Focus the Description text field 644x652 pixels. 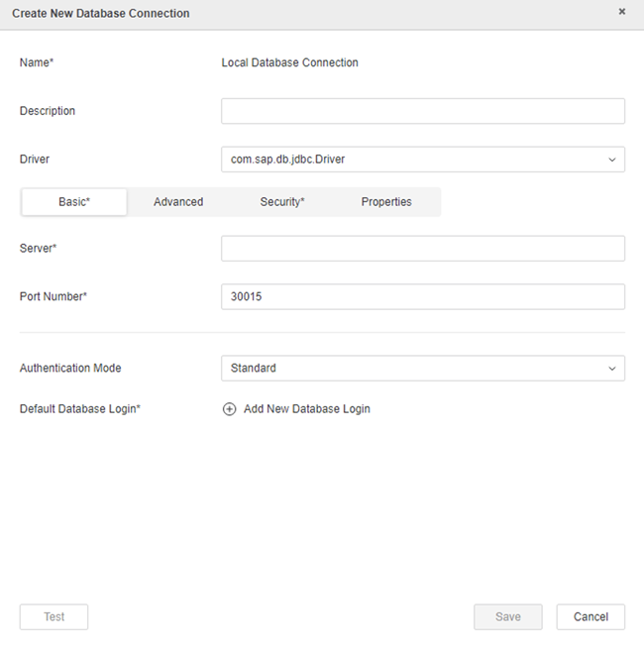click(x=422, y=111)
